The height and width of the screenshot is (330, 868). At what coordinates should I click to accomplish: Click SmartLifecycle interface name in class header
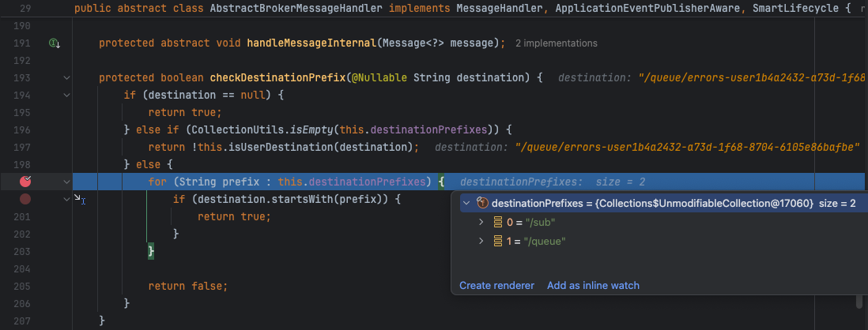click(795, 9)
